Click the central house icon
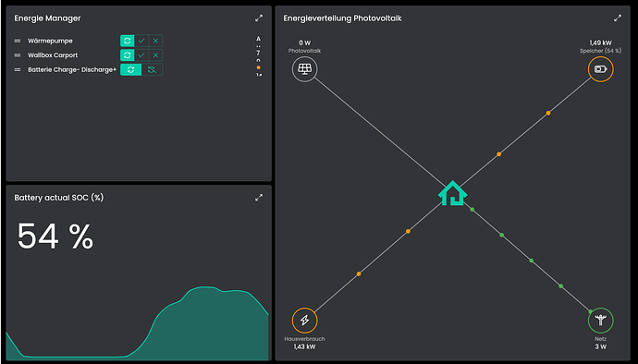The height and width of the screenshot is (364, 638). 452,193
